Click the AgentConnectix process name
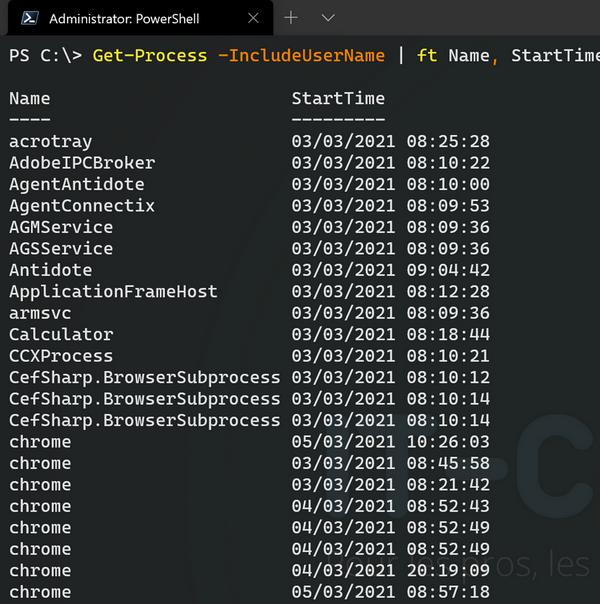Viewport: 600px width, 604px height. (82, 206)
